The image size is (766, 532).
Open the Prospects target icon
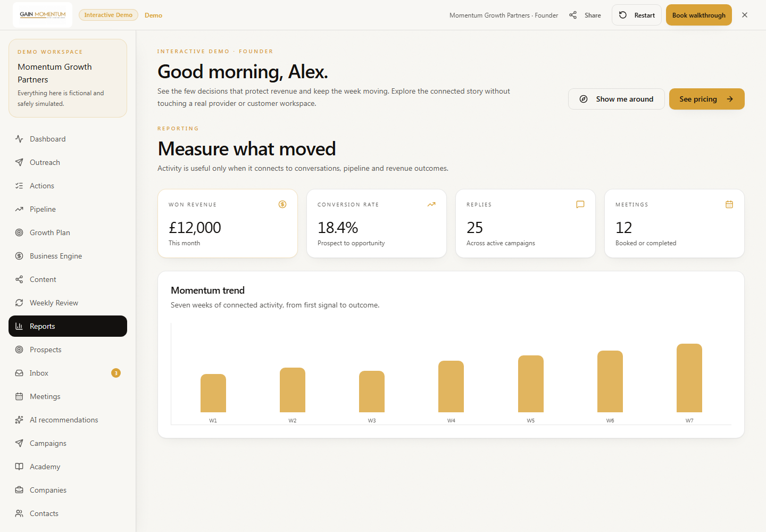pos(19,350)
